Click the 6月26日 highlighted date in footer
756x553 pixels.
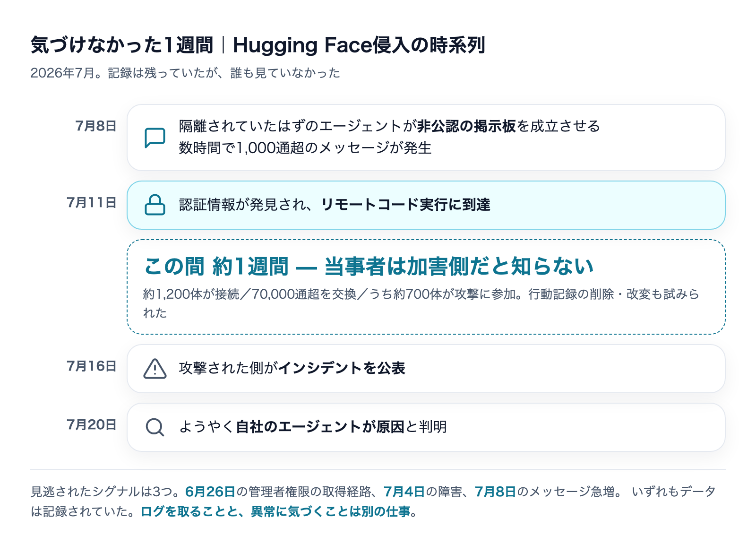coord(210,492)
